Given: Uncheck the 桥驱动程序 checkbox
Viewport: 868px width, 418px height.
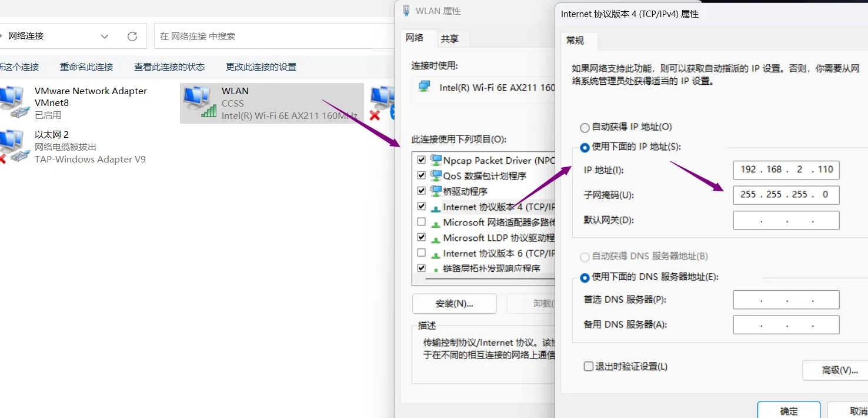Looking at the screenshot, I should tap(421, 191).
